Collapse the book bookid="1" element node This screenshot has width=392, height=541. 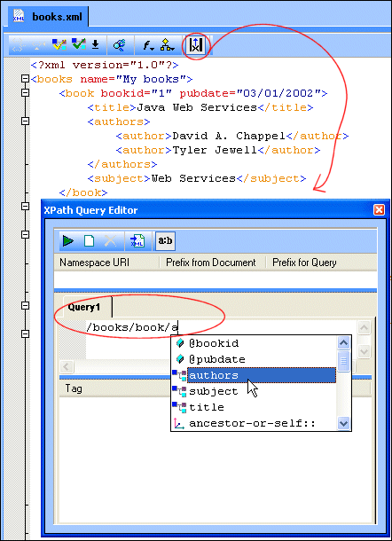(x=25, y=93)
